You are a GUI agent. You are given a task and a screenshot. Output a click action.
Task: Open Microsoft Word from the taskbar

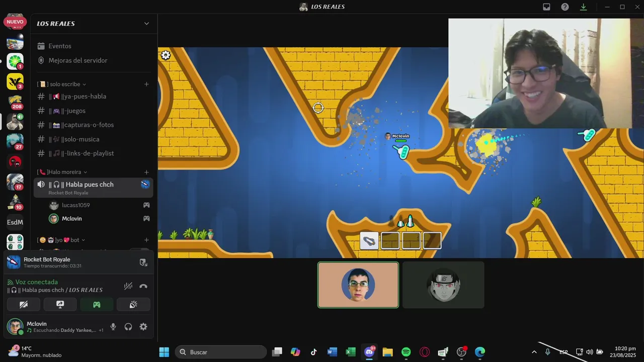point(332,352)
